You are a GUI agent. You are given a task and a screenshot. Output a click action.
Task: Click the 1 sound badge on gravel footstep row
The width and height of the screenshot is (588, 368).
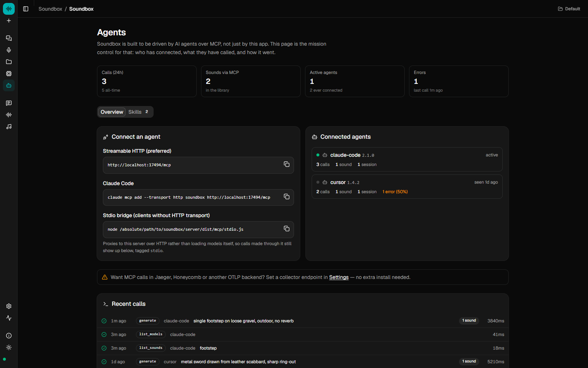click(x=469, y=321)
